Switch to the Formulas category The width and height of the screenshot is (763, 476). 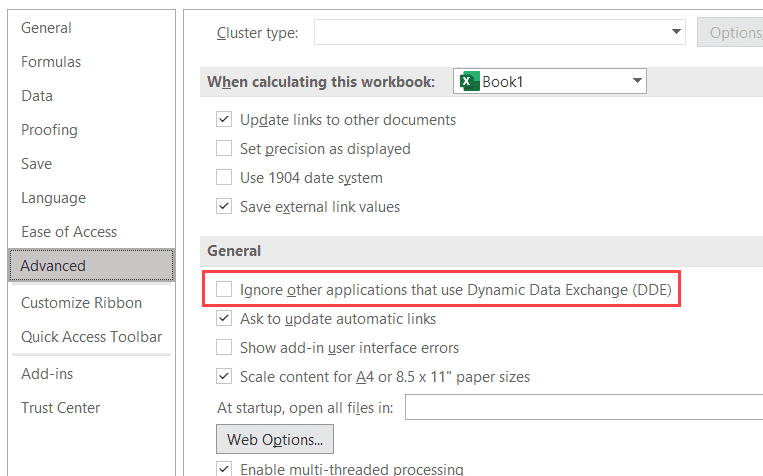(51, 62)
